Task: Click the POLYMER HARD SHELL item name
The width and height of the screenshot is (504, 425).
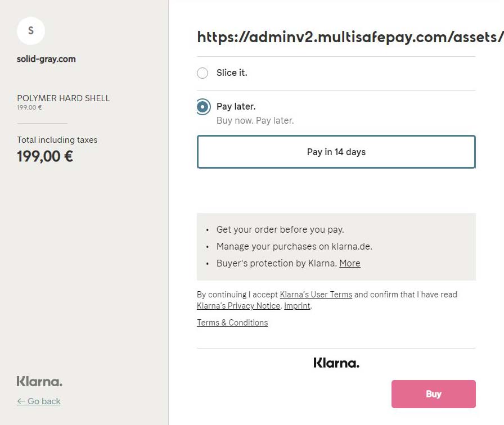Action: [64, 98]
